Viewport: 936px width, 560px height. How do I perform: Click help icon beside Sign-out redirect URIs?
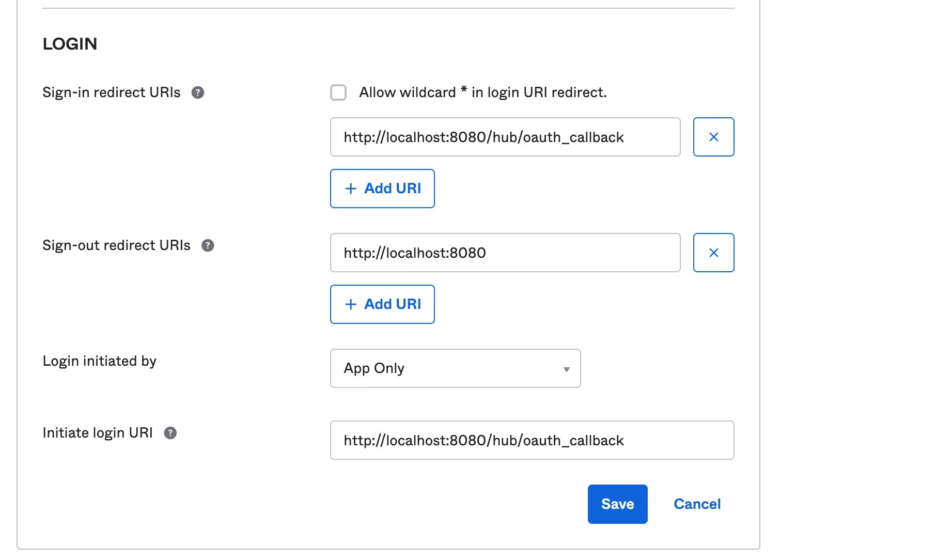(208, 245)
